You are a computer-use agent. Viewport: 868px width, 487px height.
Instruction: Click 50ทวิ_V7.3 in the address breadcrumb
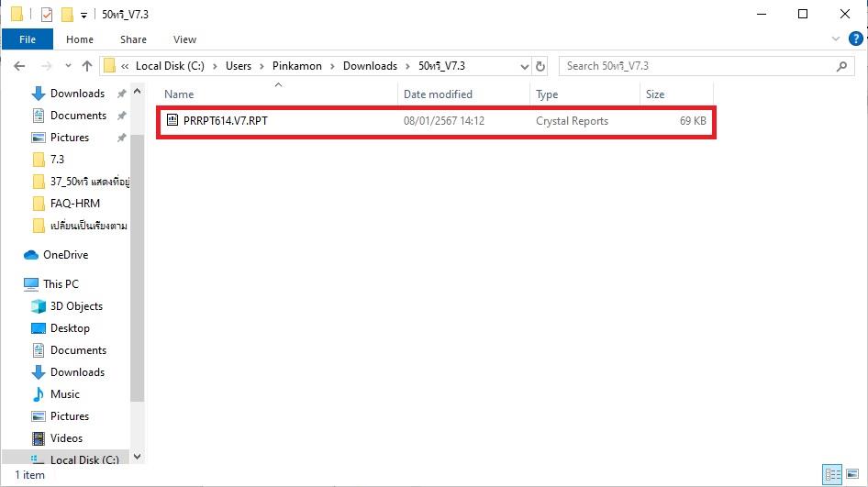click(x=441, y=66)
